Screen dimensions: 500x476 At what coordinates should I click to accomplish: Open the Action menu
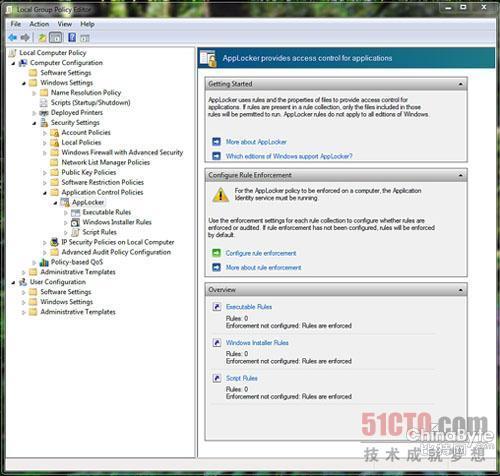(39, 24)
